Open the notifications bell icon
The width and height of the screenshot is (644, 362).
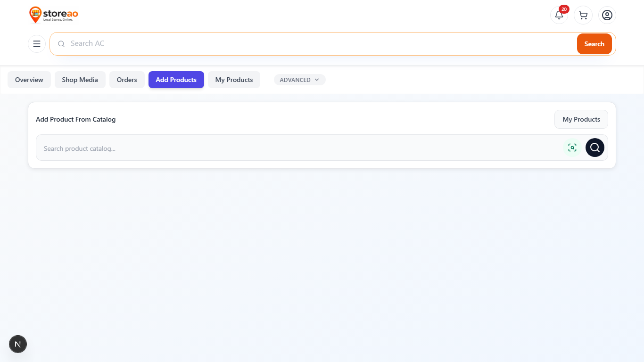pos(559,15)
